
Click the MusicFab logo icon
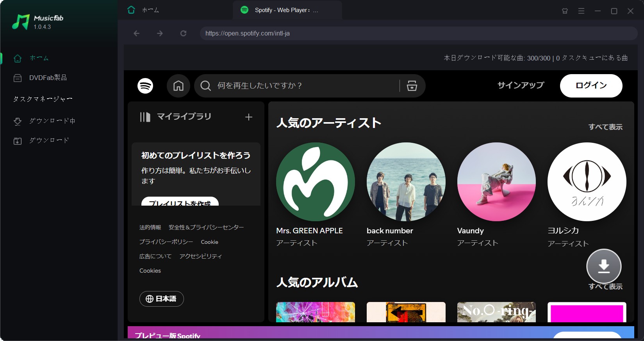(21, 22)
